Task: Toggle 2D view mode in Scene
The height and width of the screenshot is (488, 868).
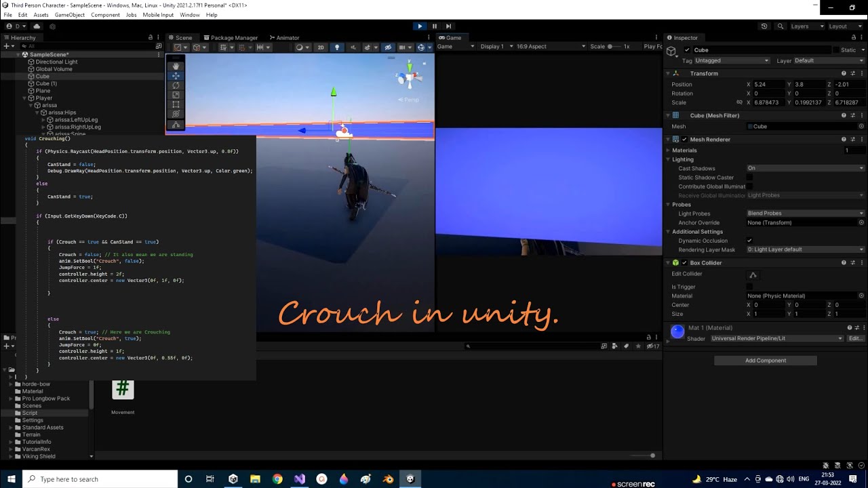Action: pos(321,47)
